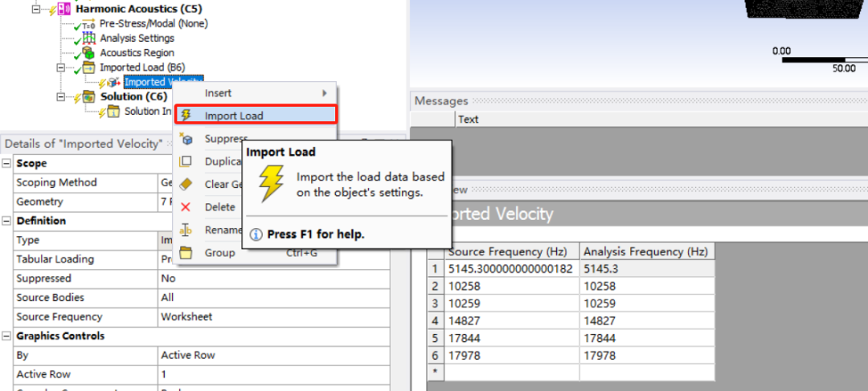Viewport: 868px width, 391px height.
Task: Select Acoustics Region in the tree
Action: [x=137, y=53]
